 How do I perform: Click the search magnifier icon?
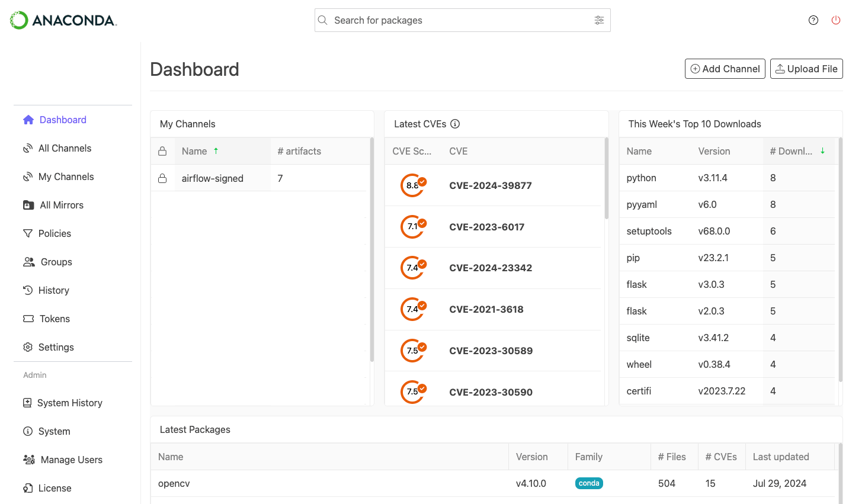pos(323,20)
